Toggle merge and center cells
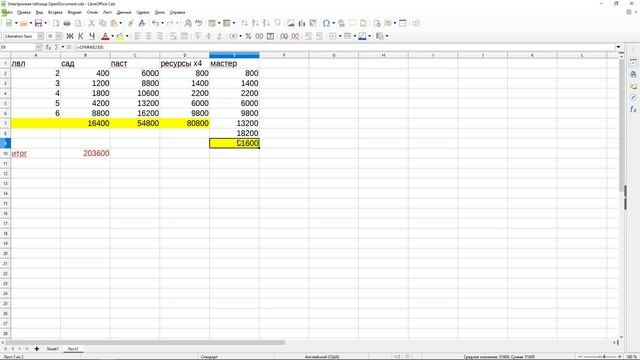Screen dimensions: 640x360 click(x=184, y=36)
